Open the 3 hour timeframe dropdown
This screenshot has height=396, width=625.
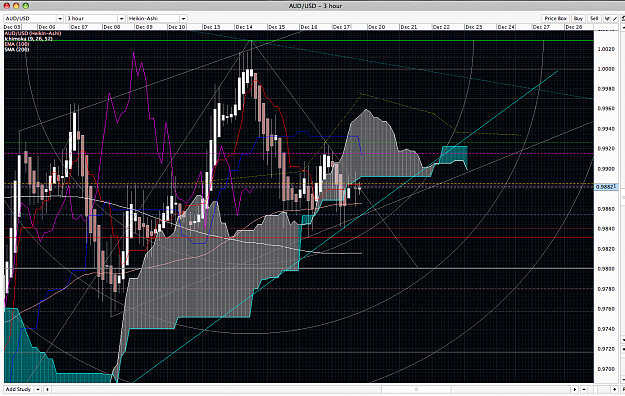coord(95,18)
